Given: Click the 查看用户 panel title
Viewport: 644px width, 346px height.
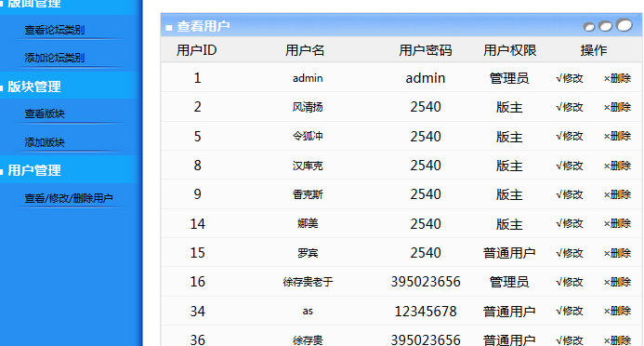Looking at the screenshot, I should click(204, 26).
